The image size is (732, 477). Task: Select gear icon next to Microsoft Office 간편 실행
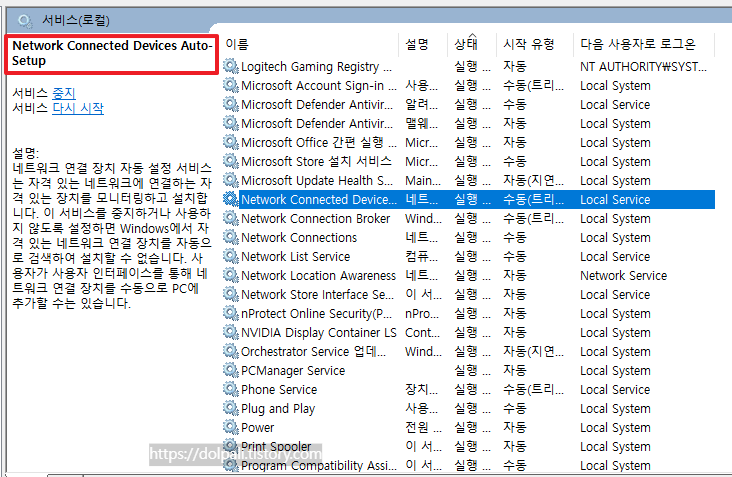(231, 142)
